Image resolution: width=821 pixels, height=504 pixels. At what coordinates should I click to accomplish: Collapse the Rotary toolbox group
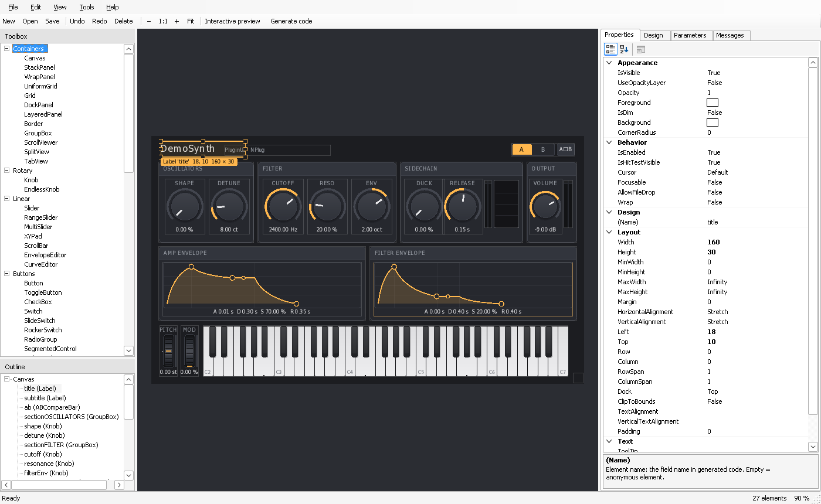7,171
